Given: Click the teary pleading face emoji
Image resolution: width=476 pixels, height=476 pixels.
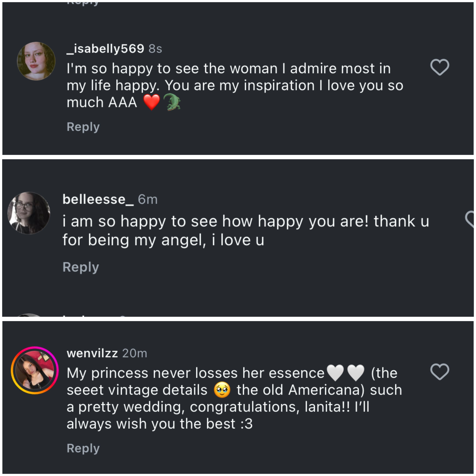Looking at the screenshot, I should (x=222, y=390).
